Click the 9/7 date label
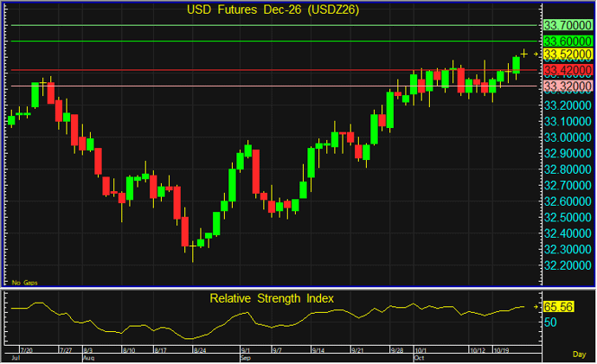Image resolution: width=597 pixels, height=364 pixels. [x=277, y=350]
